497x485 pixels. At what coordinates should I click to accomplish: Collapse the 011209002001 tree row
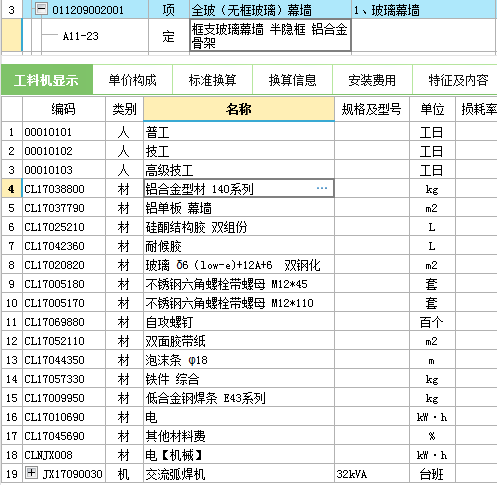[x=41, y=9]
